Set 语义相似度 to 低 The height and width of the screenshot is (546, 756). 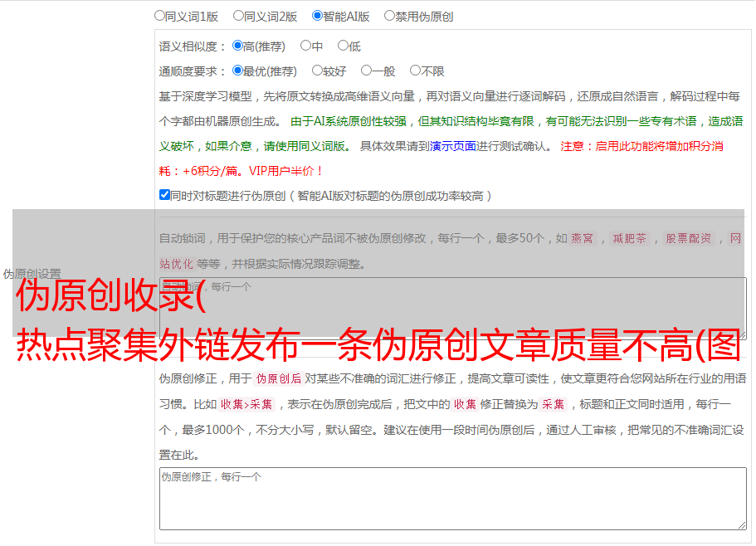pyautogui.click(x=343, y=46)
